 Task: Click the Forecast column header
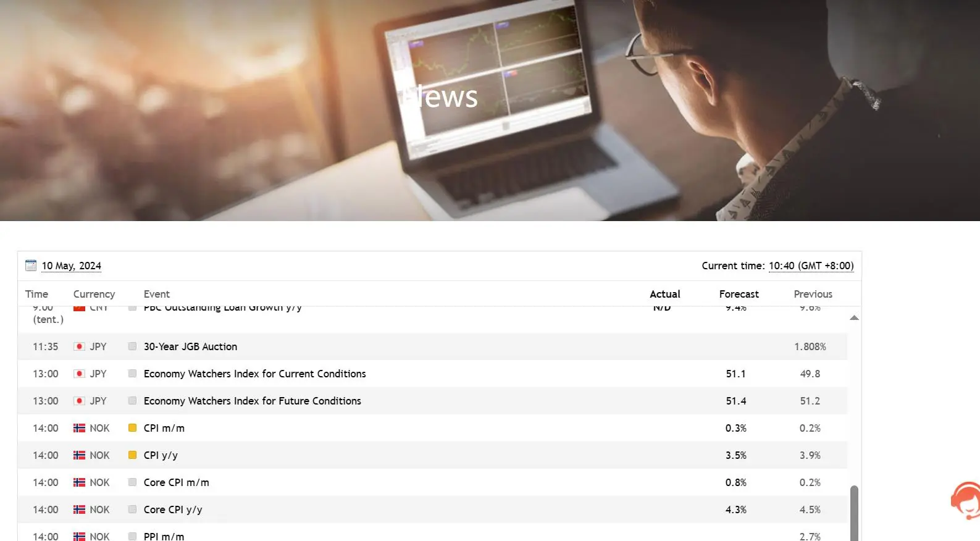click(x=739, y=294)
